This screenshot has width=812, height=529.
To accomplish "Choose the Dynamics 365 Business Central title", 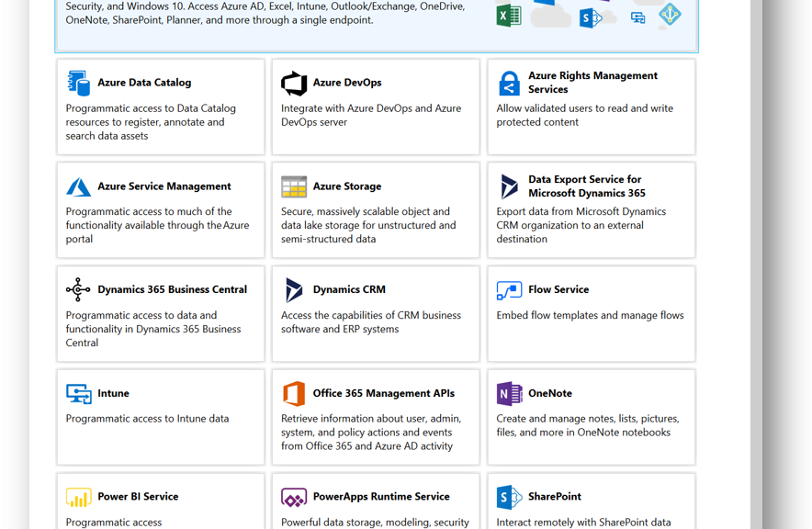I will click(173, 290).
